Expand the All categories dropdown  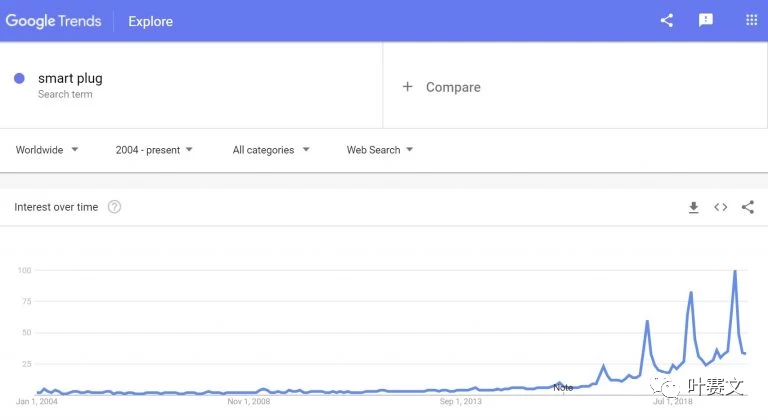[271, 150]
